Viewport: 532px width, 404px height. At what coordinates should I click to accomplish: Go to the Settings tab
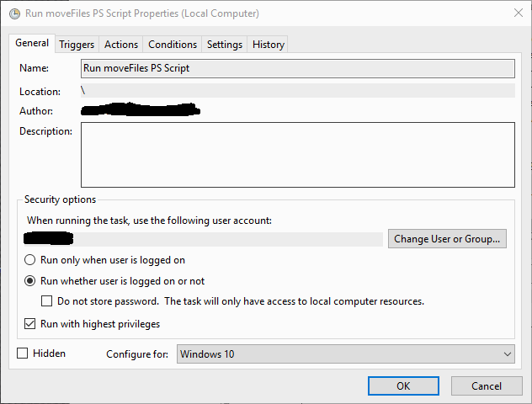pyautogui.click(x=225, y=45)
